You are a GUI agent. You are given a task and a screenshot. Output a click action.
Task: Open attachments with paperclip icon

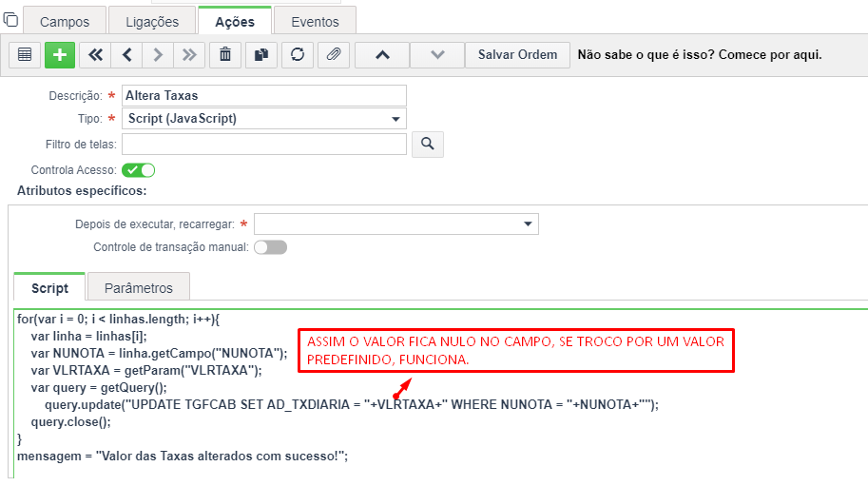pos(333,54)
